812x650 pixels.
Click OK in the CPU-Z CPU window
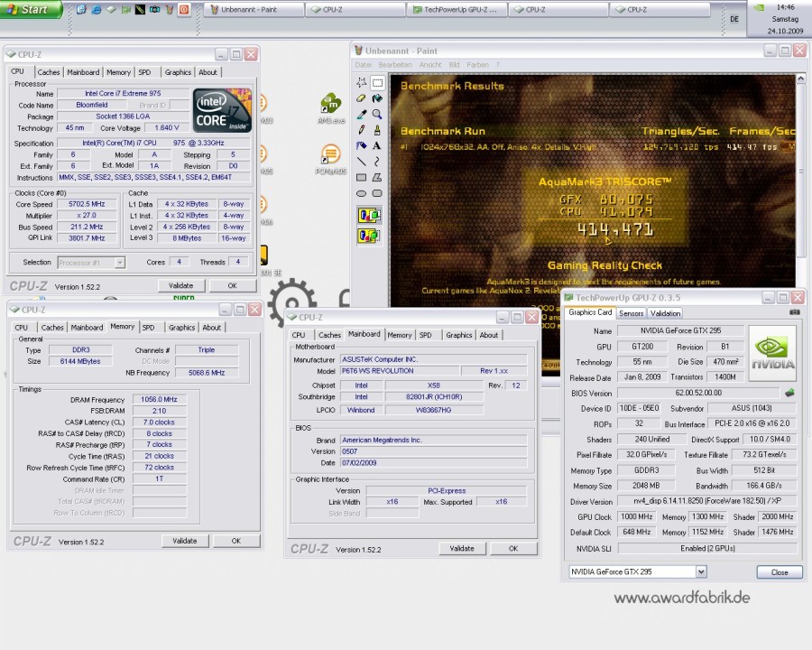coord(232,285)
